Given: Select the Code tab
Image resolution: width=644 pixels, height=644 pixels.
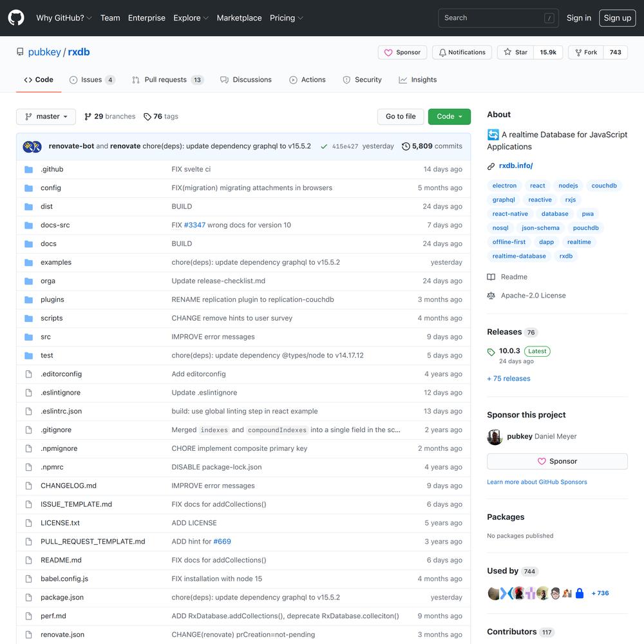Looking at the screenshot, I should 39,80.
